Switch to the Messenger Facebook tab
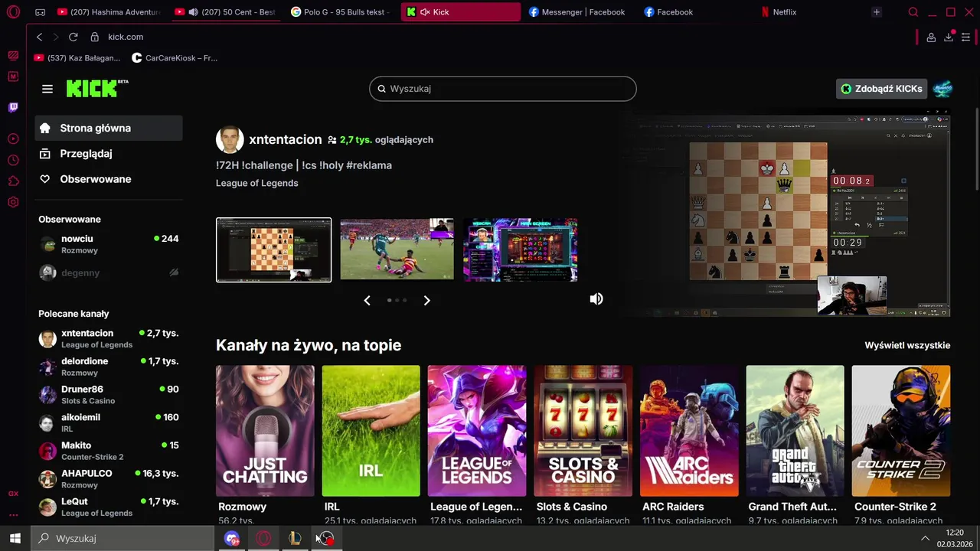The image size is (980, 551). pos(577,12)
